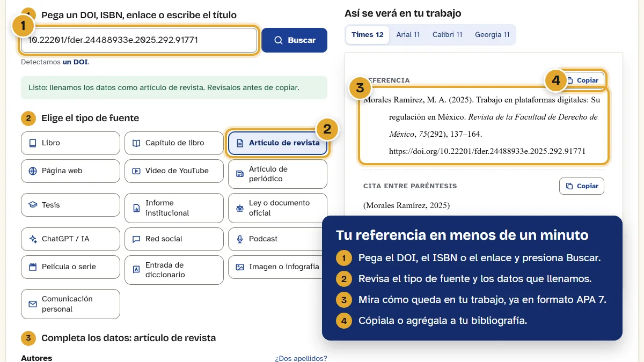
Task: Click the Buscar search button
Action: [294, 40]
